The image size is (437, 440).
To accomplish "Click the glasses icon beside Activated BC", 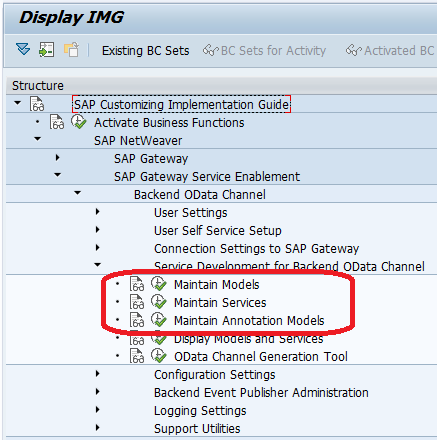I will pyautogui.click(x=354, y=50).
